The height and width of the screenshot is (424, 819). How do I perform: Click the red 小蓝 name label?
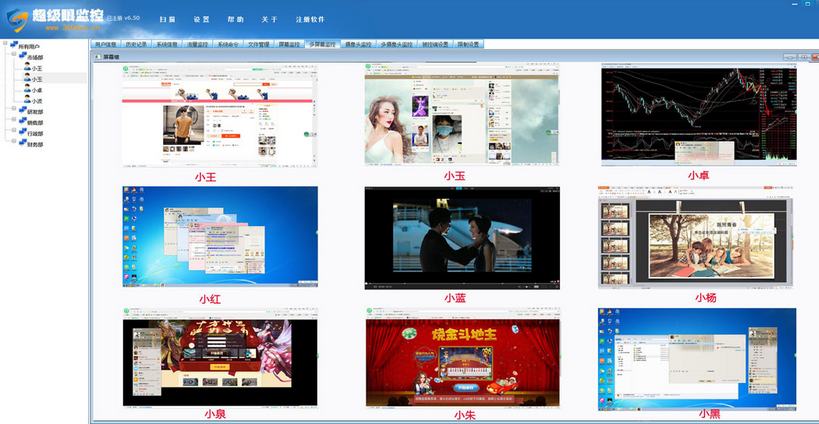[455, 298]
